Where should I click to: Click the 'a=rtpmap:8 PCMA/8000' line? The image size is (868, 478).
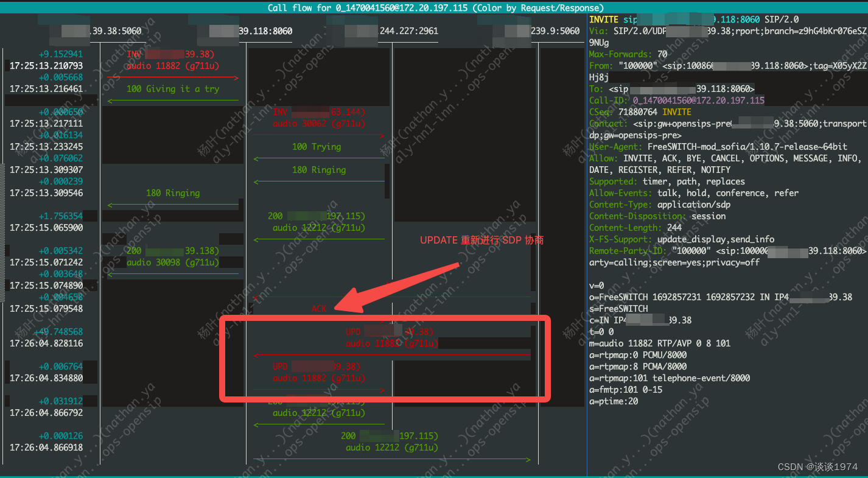638,367
